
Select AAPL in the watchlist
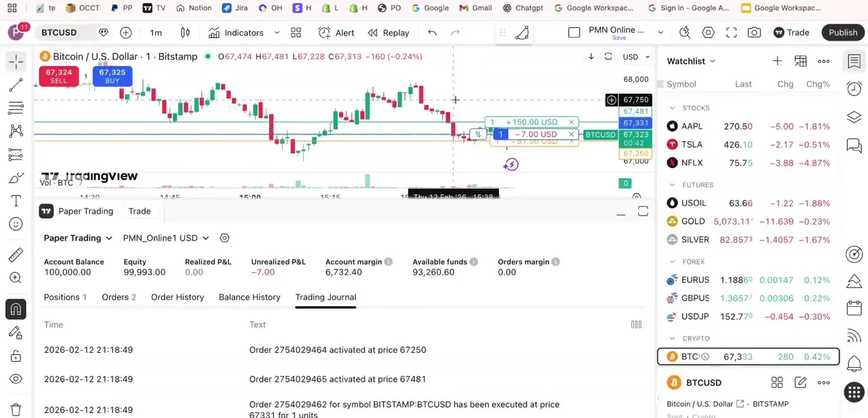coord(749,126)
